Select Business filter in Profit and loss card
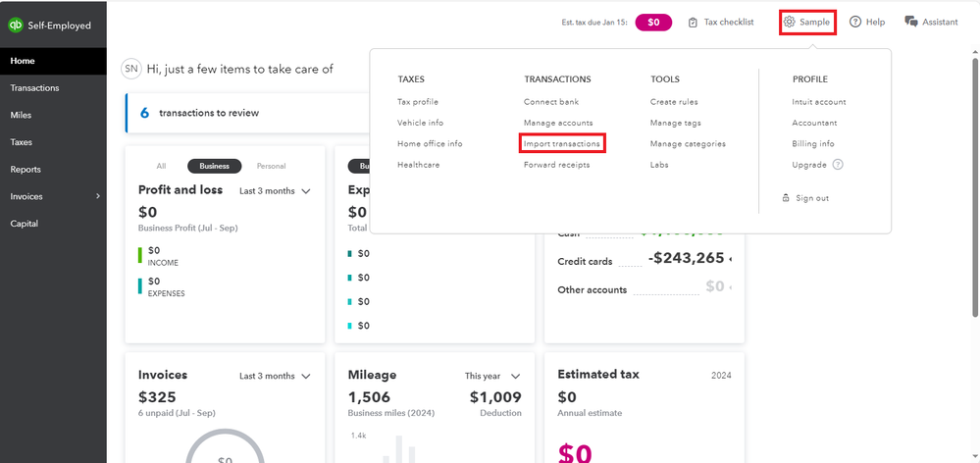This screenshot has width=980, height=463. [215, 166]
